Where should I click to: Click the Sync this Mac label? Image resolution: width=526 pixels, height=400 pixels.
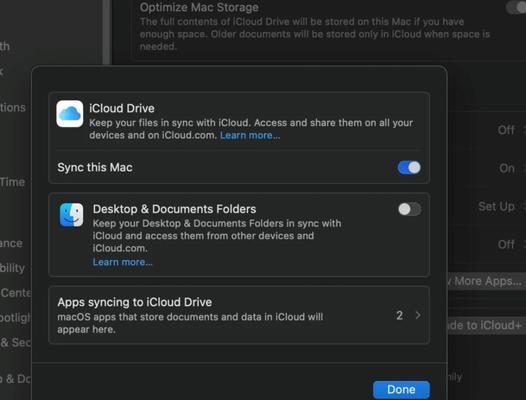point(95,167)
